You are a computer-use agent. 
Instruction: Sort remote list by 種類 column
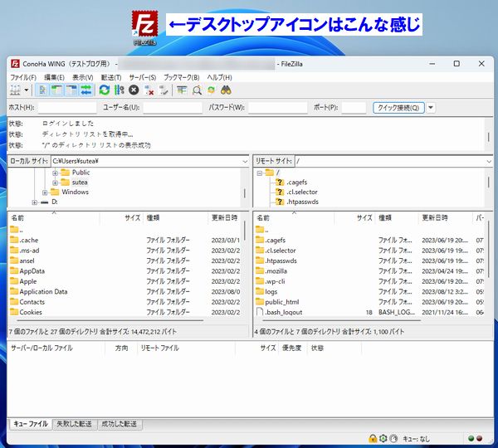[x=397, y=218]
